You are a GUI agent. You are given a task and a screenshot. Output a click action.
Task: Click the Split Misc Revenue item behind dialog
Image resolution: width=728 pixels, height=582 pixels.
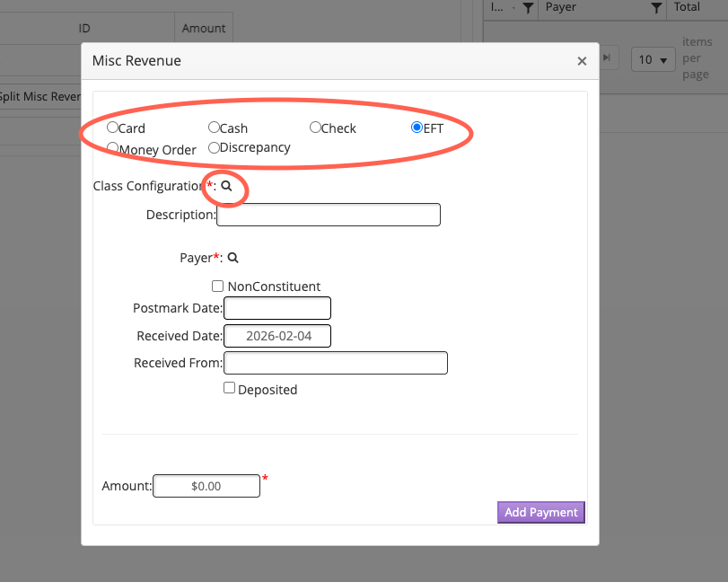pyautogui.click(x=39, y=96)
